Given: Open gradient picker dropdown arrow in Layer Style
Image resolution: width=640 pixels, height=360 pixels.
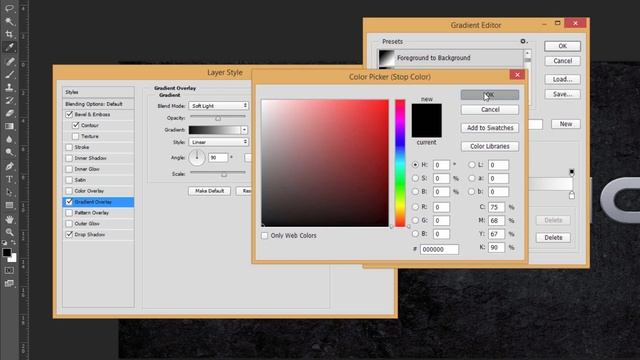Looking at the screenshot, I should tap(244, 130).
